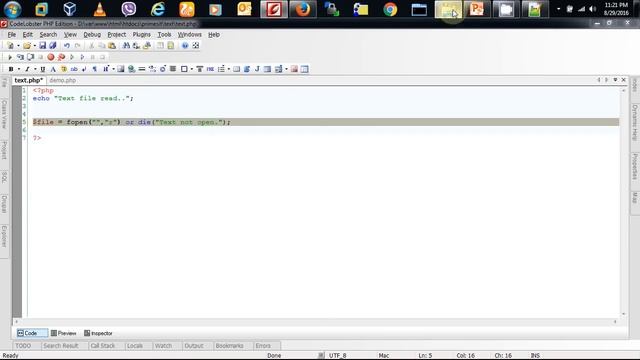Start debugging with the Run arrow icon
The image size is (640, 360).
[x=10, y=57]
